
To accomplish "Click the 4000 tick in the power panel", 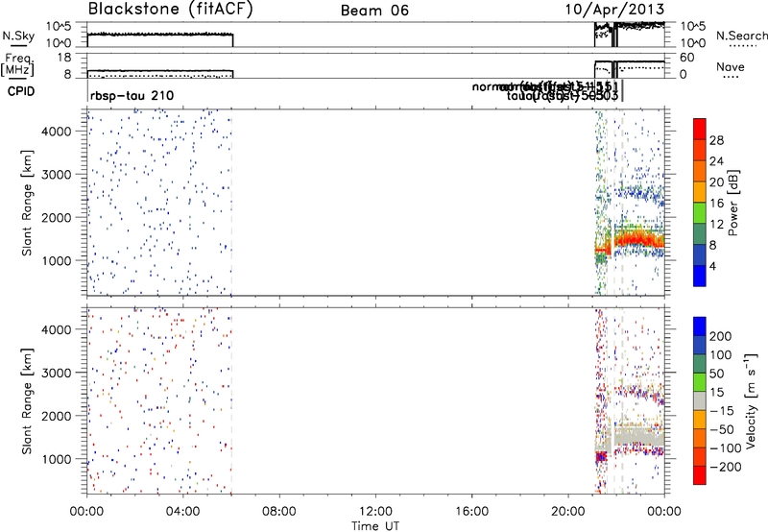I will [57, 132].
